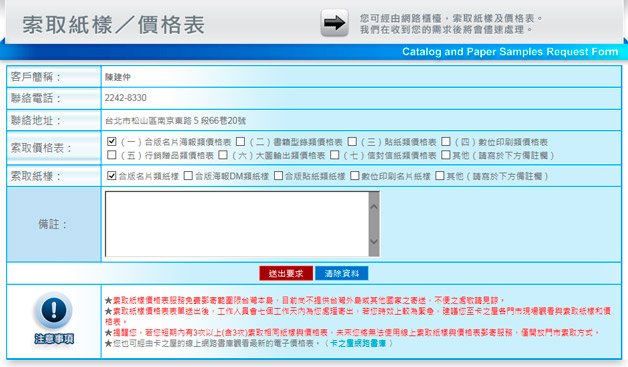Viewport: 628px width, 367px height.
Task: Click the 備註 label
Action: click(x=52, y=224)
